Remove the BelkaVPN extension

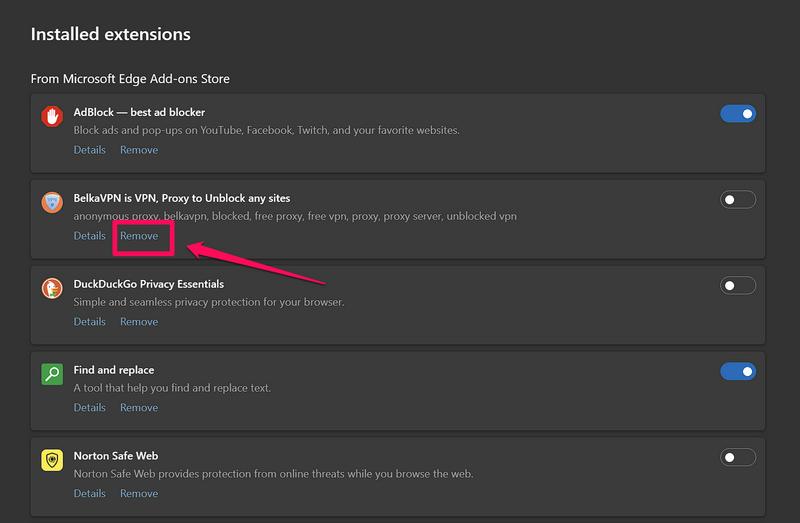click(139, 236)
